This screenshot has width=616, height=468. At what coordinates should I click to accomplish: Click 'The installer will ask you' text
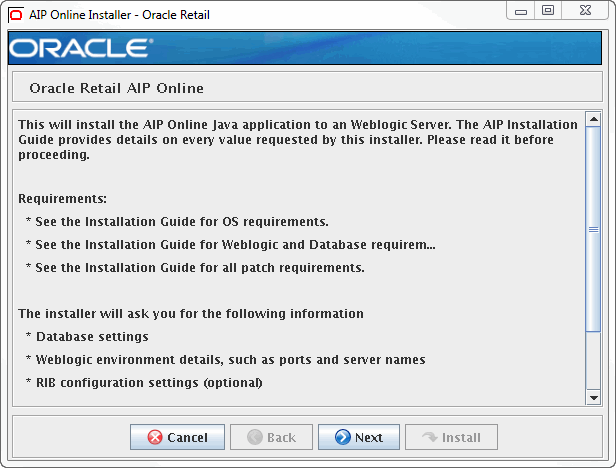tap(191, 314)
